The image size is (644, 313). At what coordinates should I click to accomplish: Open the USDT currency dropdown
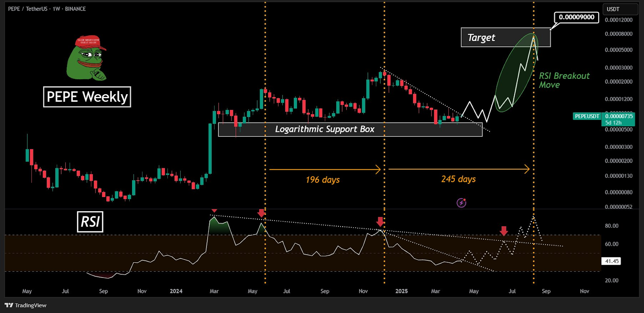point(620,9)
